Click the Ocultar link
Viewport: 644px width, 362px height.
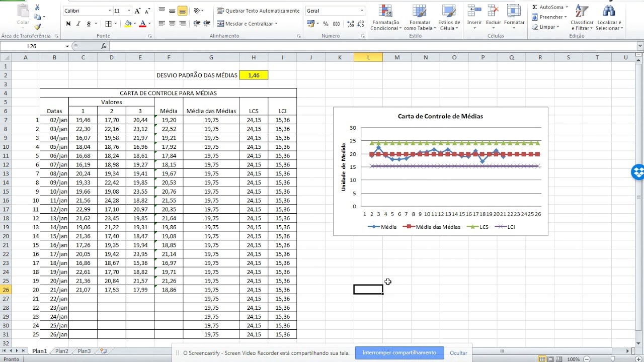pyautogui.click(x=458, y=353)
